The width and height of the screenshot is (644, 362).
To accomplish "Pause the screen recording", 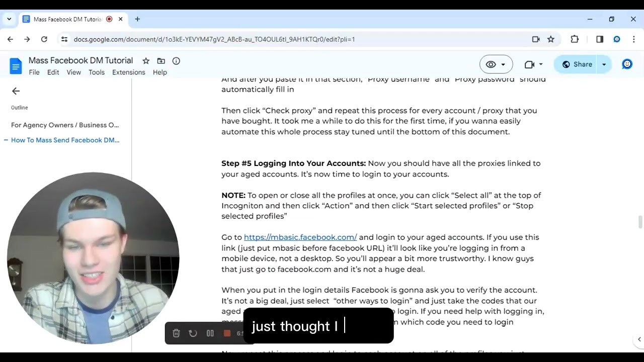I will (210, 333).
